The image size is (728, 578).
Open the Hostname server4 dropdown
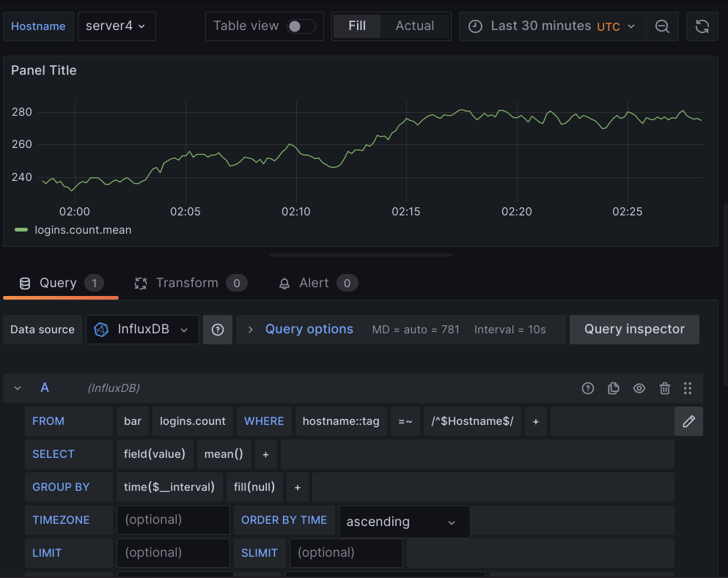[117, 26]
